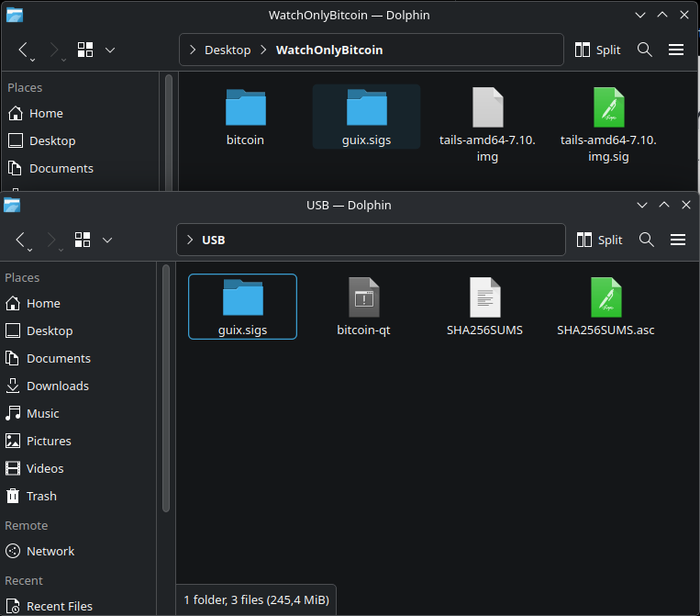Open search in the WatchOnlyBitcoin window

645,50
